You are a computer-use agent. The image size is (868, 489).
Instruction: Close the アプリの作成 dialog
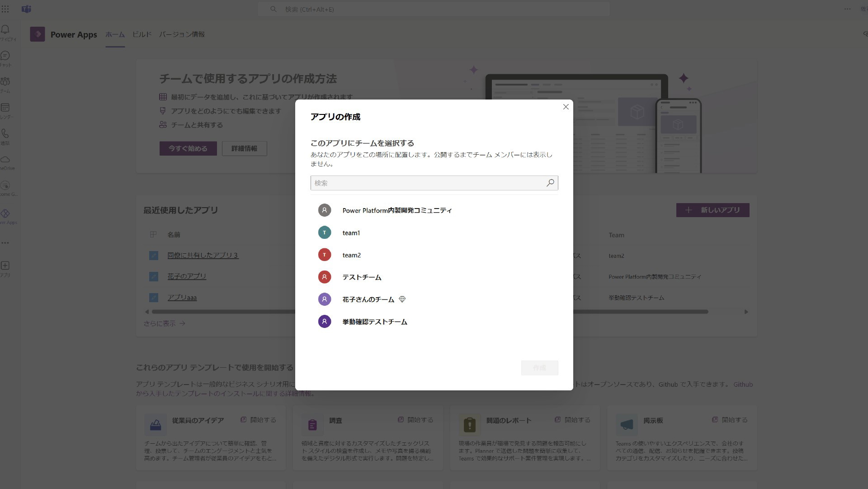[566, 107]
